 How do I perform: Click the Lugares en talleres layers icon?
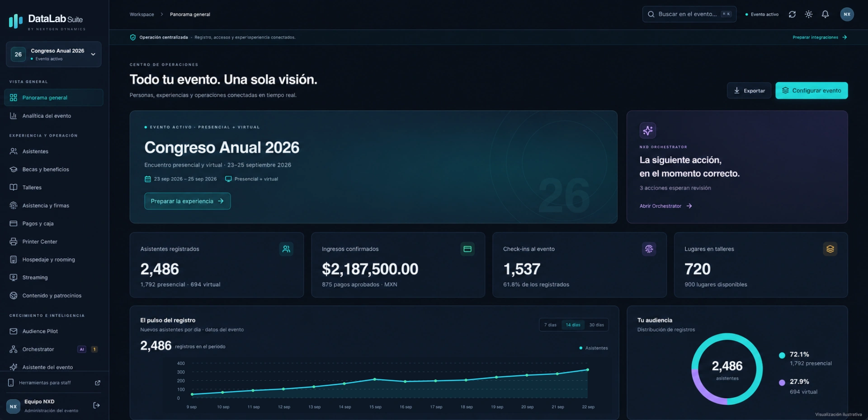[x=830, y=249]
